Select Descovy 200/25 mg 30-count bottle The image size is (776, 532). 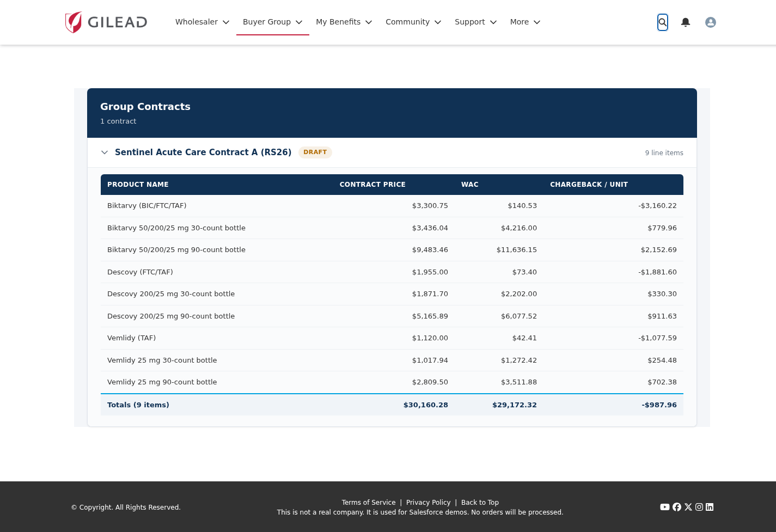coord(171,294)
